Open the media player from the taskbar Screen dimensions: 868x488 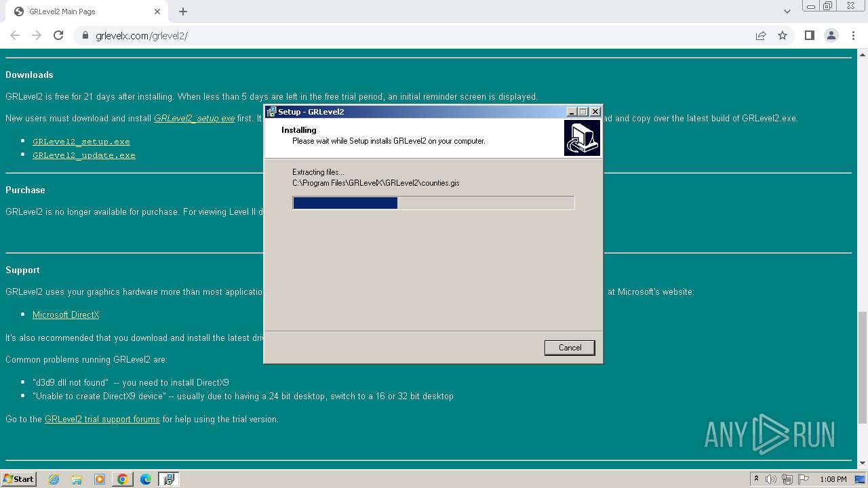100,479
